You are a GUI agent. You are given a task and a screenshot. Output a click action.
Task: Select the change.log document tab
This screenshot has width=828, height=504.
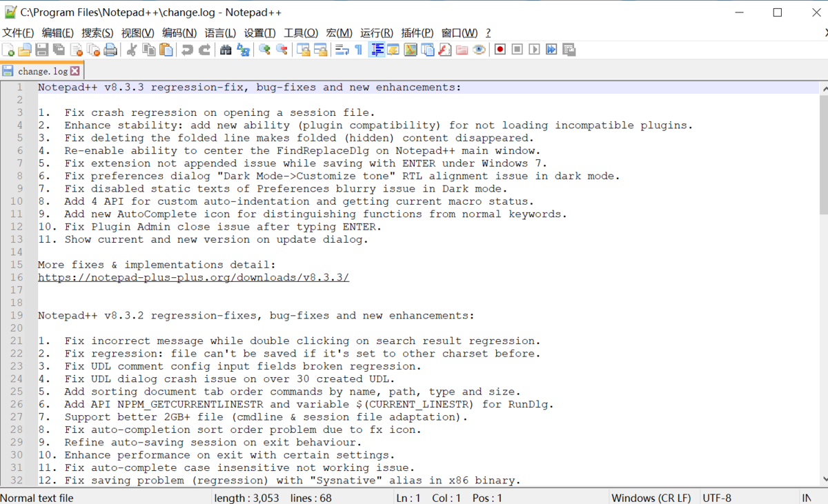[43, 70]
